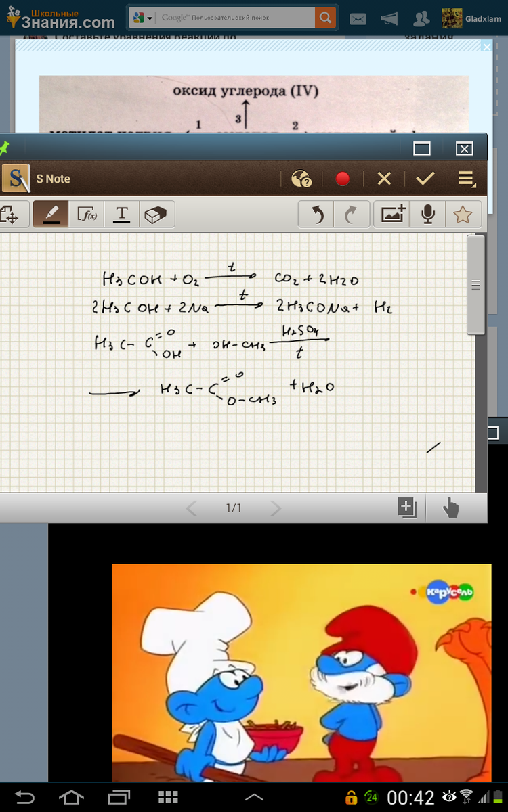Select the text input T tool
This screenshot has height=812, width=508.
122,215
